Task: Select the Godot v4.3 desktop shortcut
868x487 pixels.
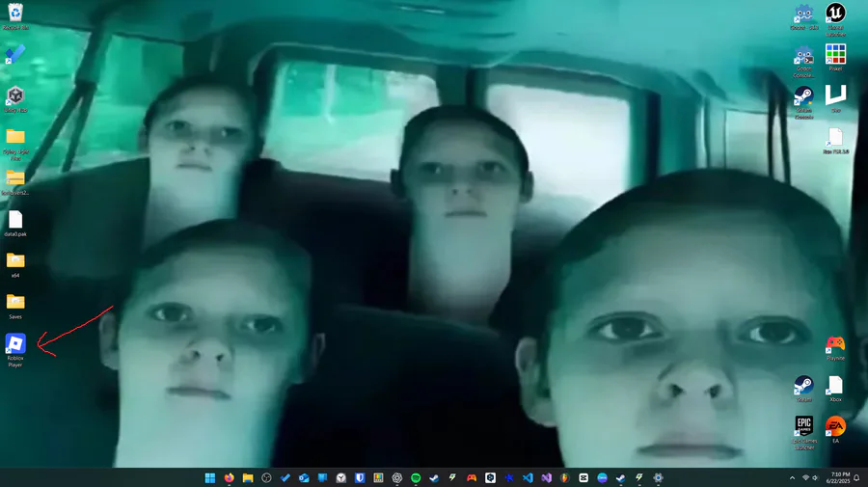Action: pyautogui.click(x=803, y=14)
